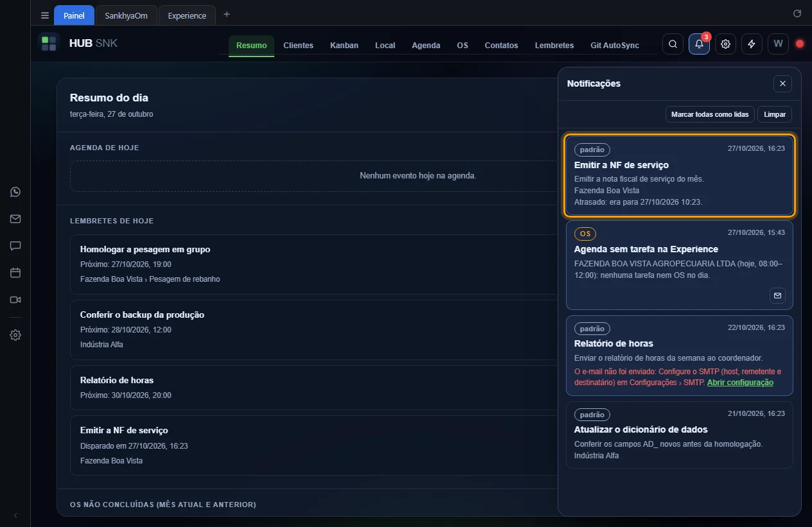Open the calendar icon in the sidebar
812x527 pixels.
click(15, 273)
